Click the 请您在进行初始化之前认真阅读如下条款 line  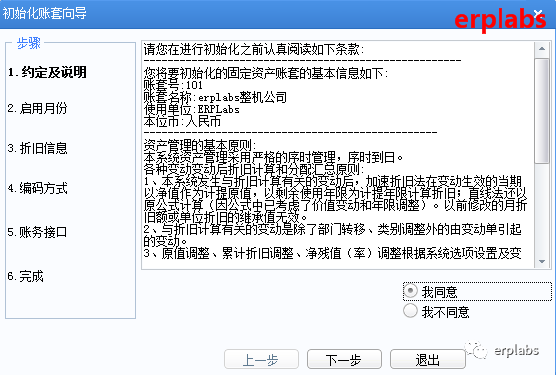254,49
